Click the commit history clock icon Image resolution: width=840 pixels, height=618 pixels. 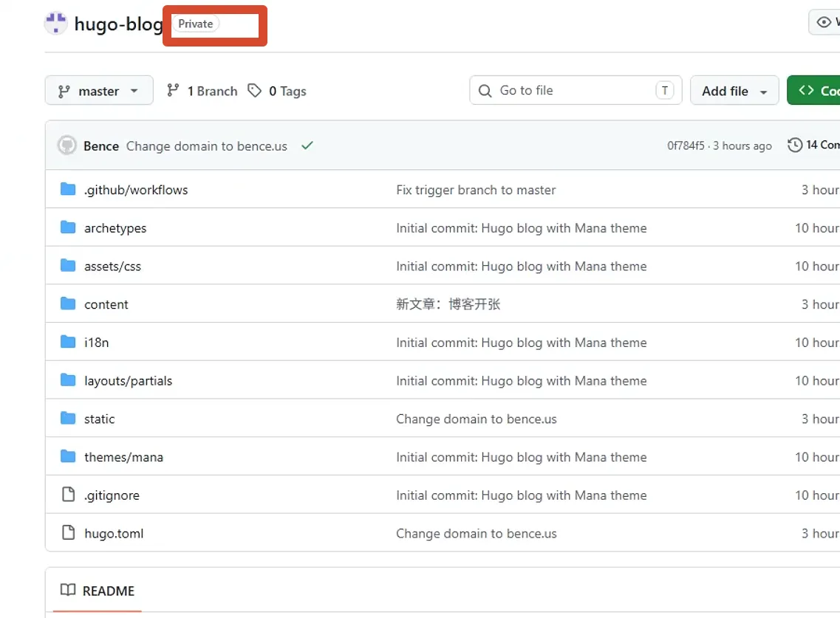(x=795, y=145)
